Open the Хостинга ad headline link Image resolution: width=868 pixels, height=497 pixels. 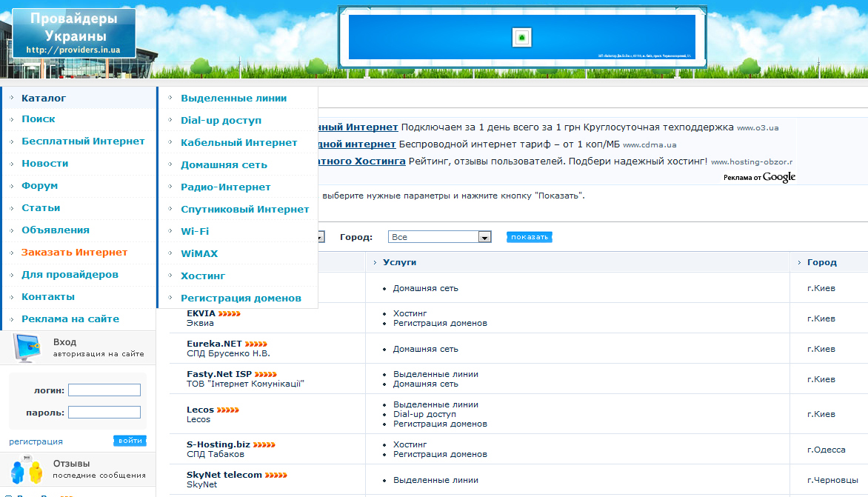point(362,161)
